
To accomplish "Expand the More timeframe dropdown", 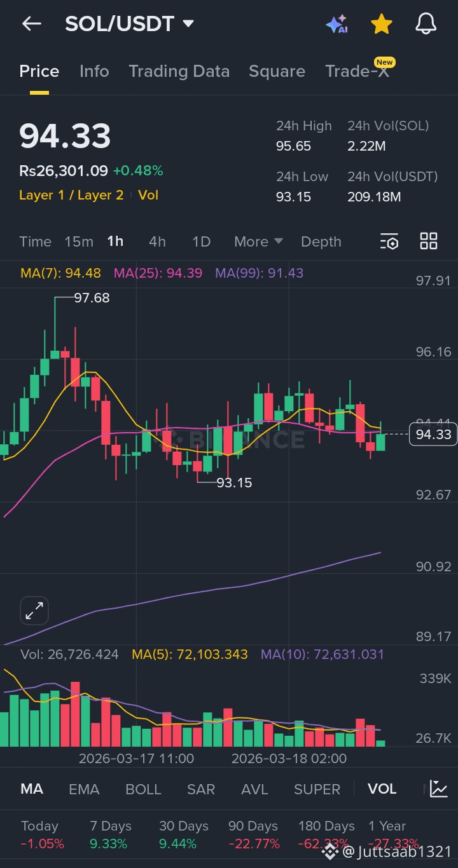I will coord(258,241).
